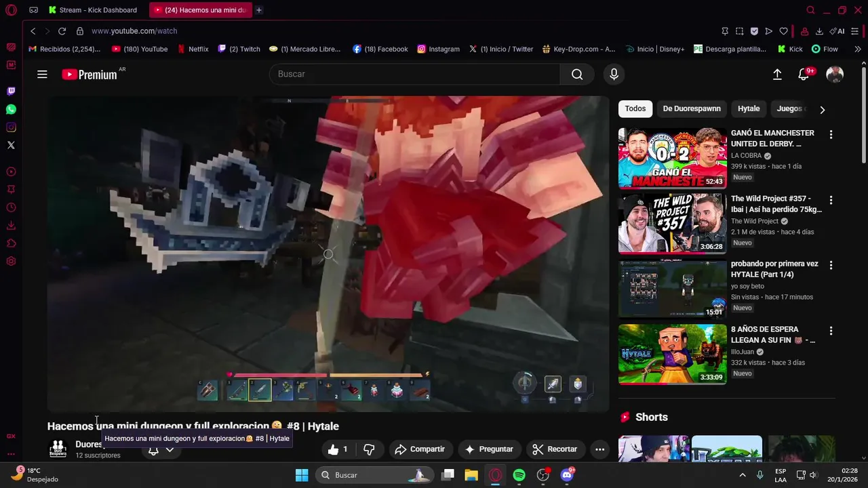Like the video with thumbs up
This screenshot has width=868, height=488.
pyautogui.click(x=338, y=449)
